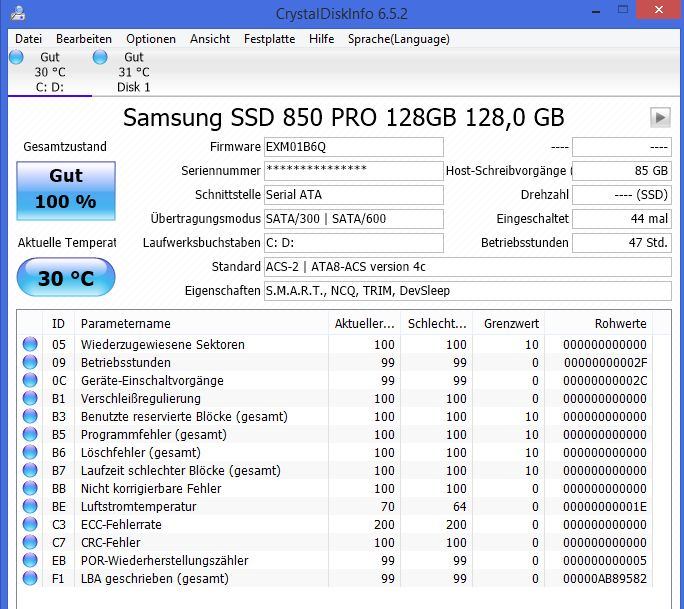Click the Gut 100 % health status button
Image resolution: width=684 pixels, height=609 pixels.
coord(66,191)
